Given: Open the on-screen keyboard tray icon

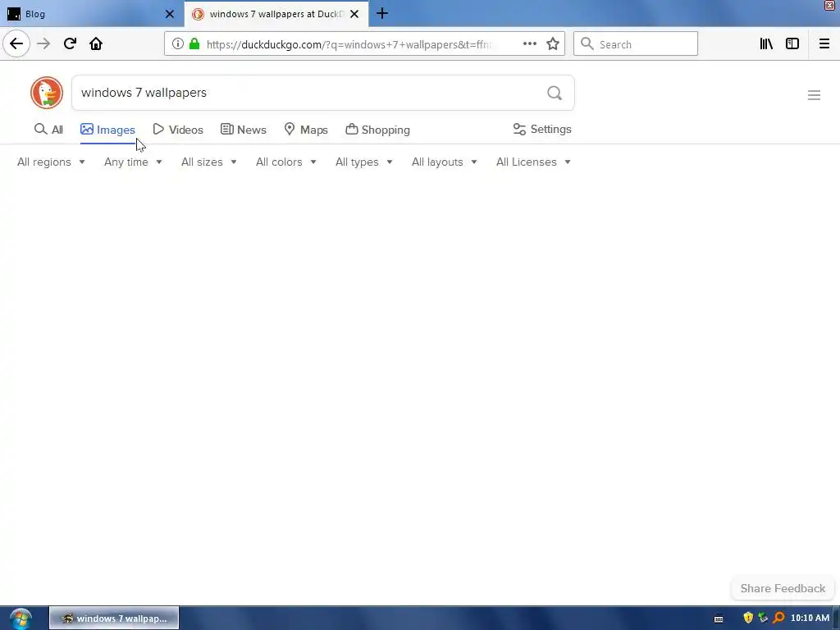Looking at the screenshot, I should point(719,619).
